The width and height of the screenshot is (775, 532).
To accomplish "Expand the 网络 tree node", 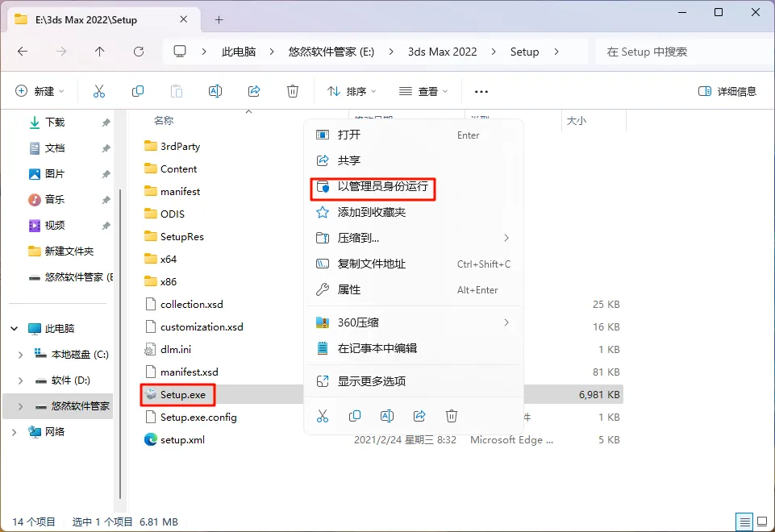I will pyautogui.click(x=15, y=432).
